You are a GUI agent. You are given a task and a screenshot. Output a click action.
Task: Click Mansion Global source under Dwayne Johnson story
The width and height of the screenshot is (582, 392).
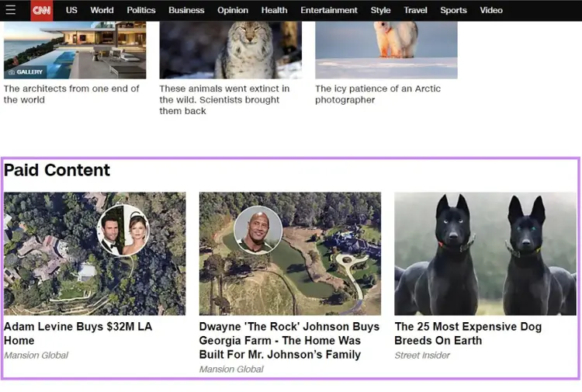click(231, 369)
